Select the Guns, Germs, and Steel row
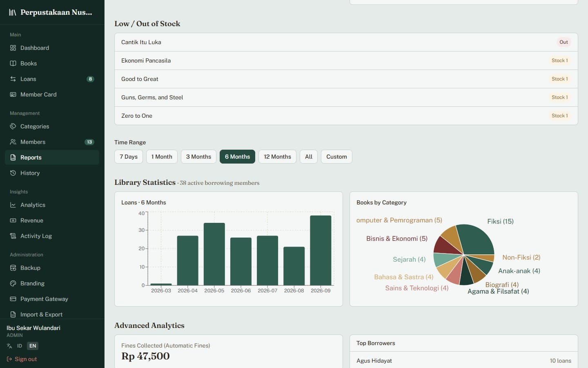Viewport: 588px width, 368px height. tap(346, 97)
